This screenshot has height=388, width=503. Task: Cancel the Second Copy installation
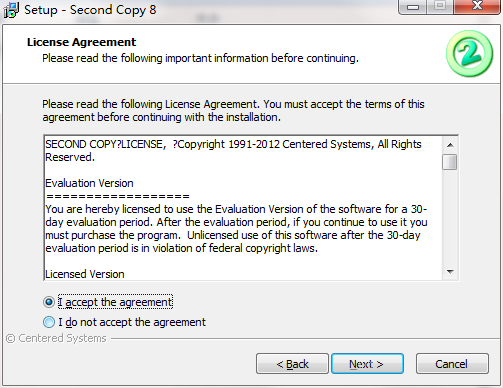click(x=452, y=364)
